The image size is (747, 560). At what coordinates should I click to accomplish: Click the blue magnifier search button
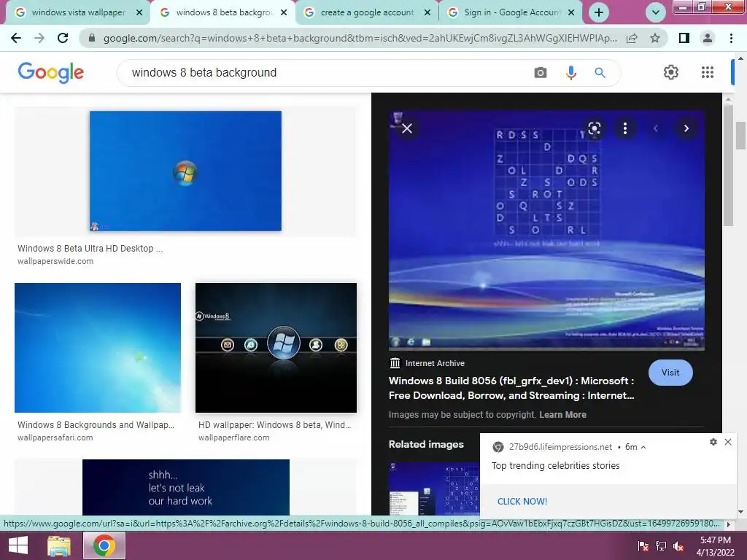click(x=600, y=72)
